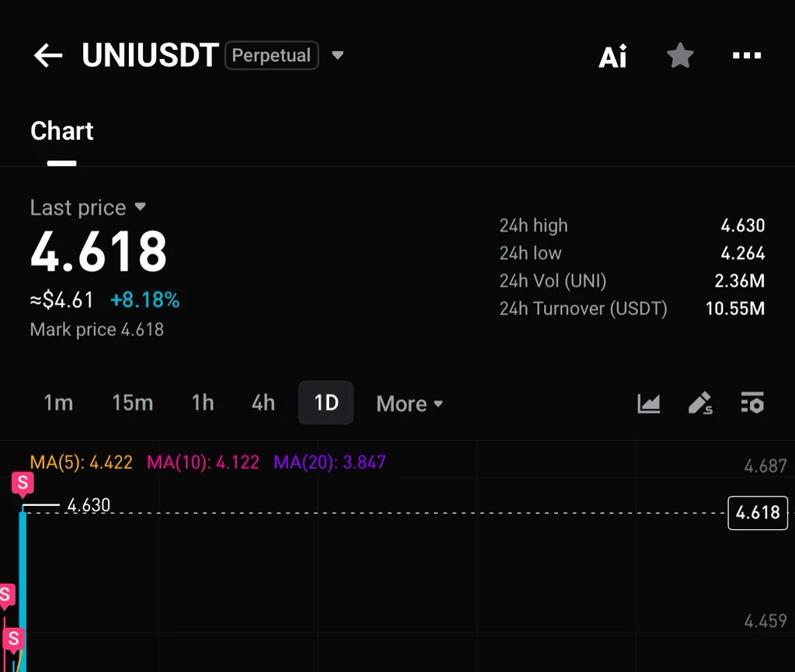Viewport: 795px width, 672px height.
Task: Open the three-dot more options menu
Action: click(x=747, y=55)
